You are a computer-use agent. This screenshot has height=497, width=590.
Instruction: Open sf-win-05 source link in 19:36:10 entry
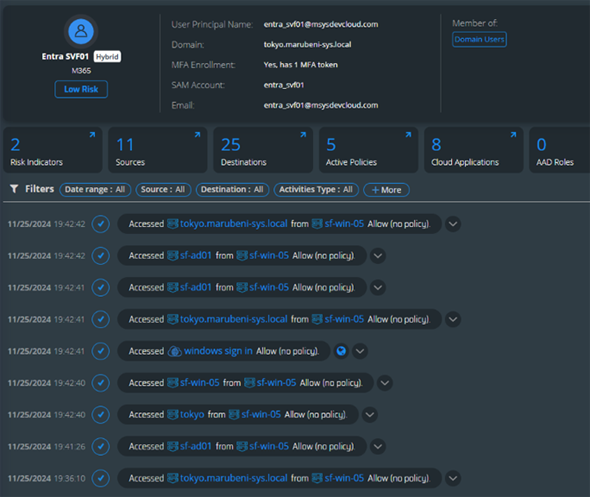[x=344, y=478]
